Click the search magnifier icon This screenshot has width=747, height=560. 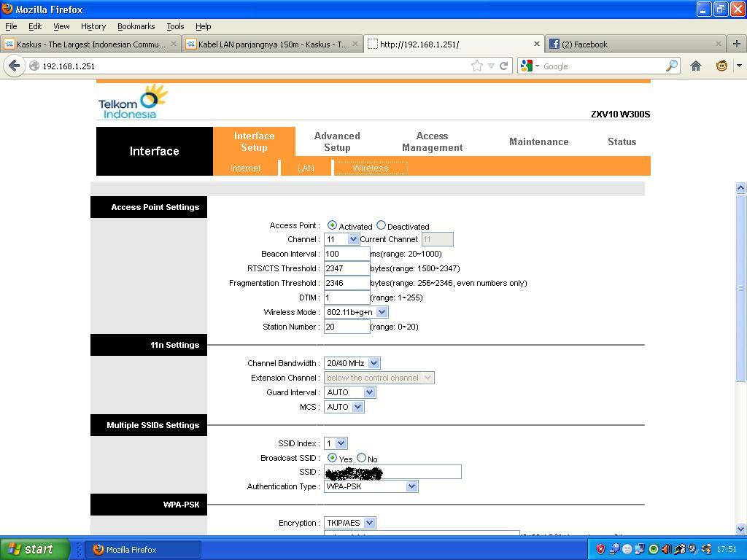(x=672, y=66)
